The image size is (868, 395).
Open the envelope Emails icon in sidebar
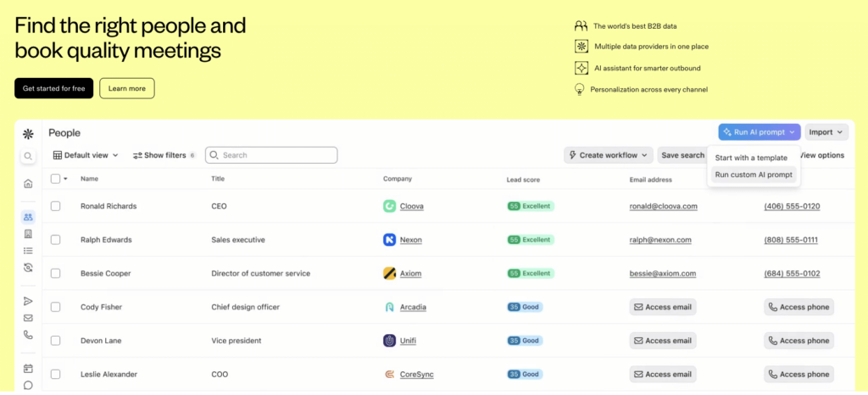pos(28,318)
